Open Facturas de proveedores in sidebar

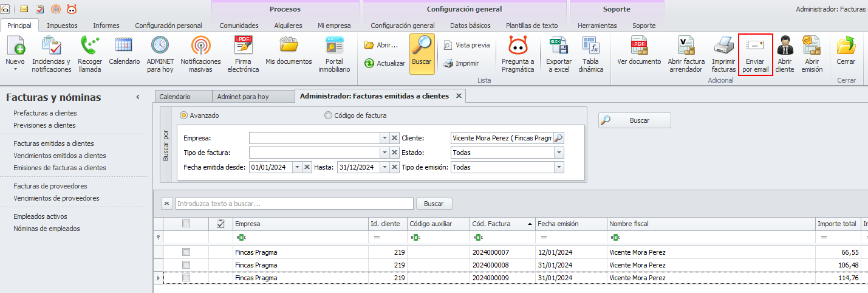point(50,186)
